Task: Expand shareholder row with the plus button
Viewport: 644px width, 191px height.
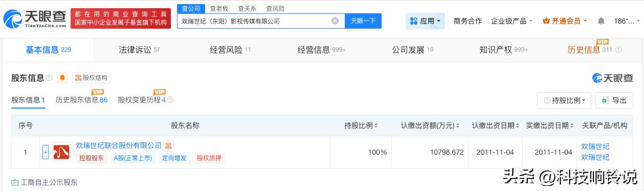Action: 45,152
